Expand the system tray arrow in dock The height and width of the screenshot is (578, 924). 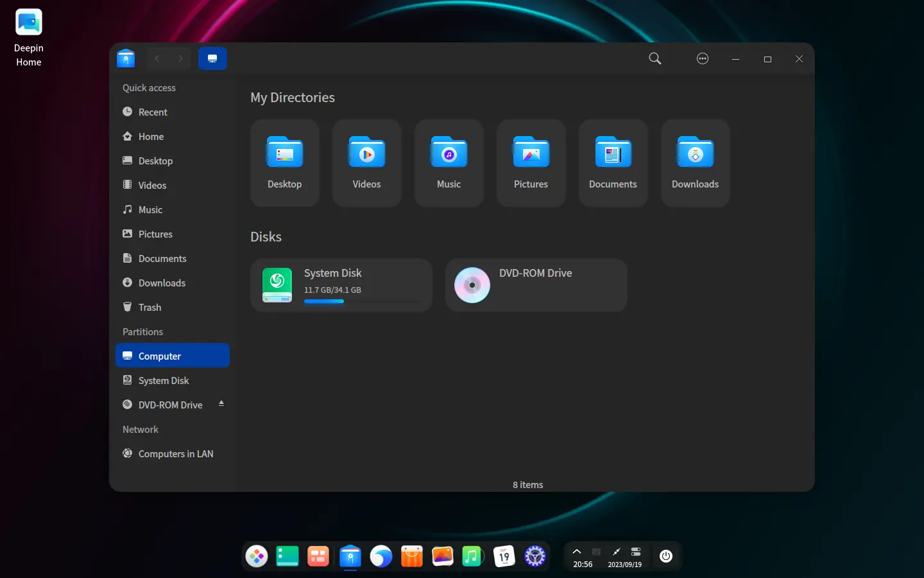(577, 552)
